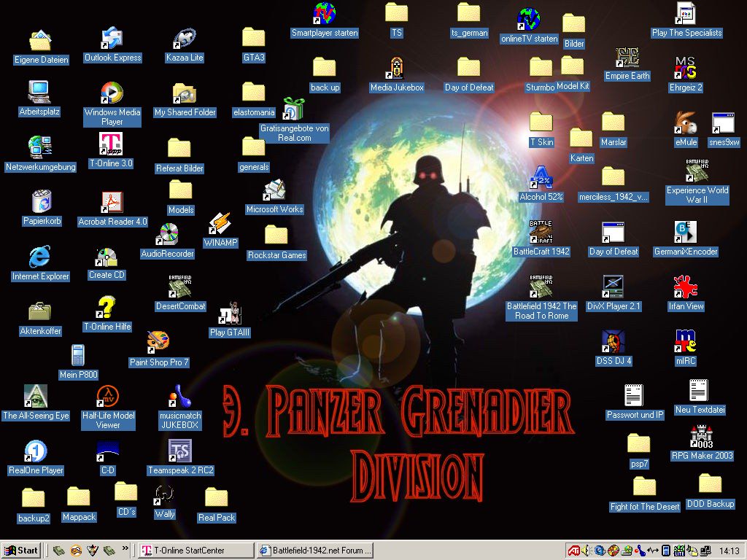Image resolution: width=747 pixels, height=560 pixels.
Task: Select the T-Online Hilfe question mark icon
Action: [x=107, y=308]
